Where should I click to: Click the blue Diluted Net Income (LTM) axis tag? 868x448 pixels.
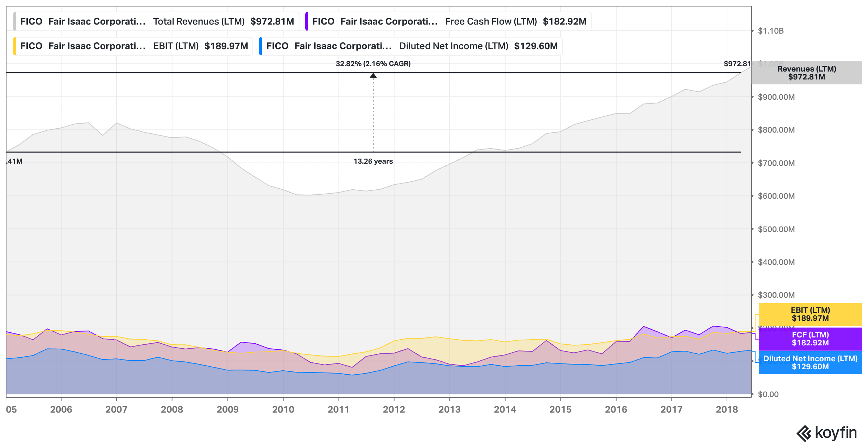(x=810, y=362)
